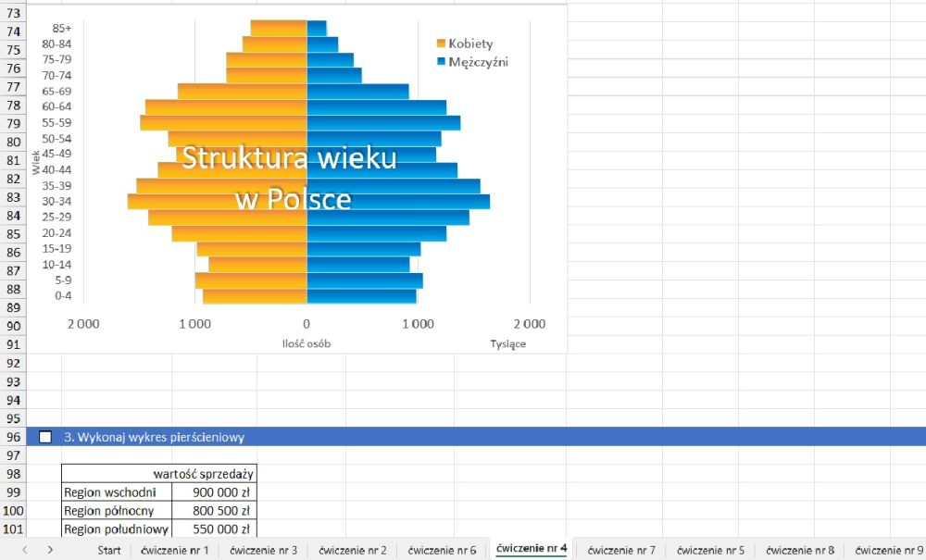Select row header 96

point(13,437)
